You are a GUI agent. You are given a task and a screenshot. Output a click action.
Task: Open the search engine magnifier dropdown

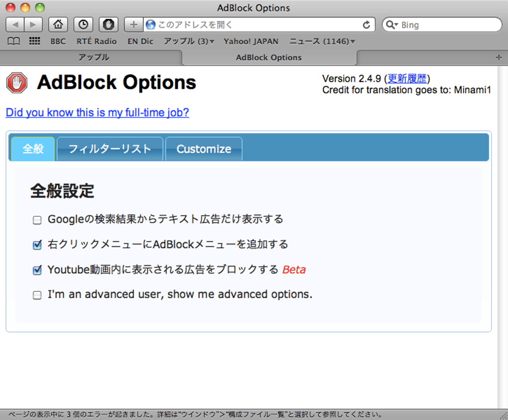point(391,24)
